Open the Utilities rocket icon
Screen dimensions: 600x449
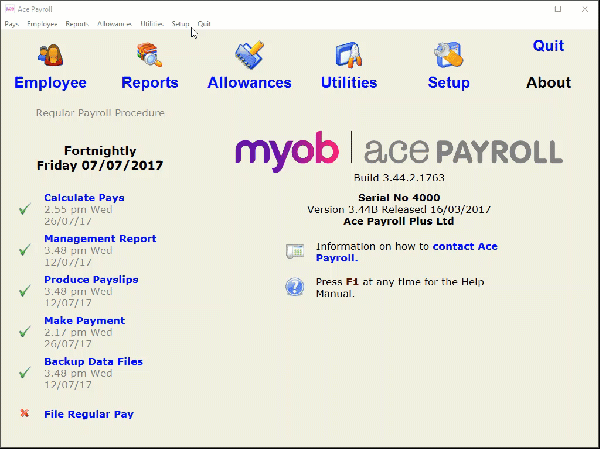pyautogui.click(x=349, y=55)
